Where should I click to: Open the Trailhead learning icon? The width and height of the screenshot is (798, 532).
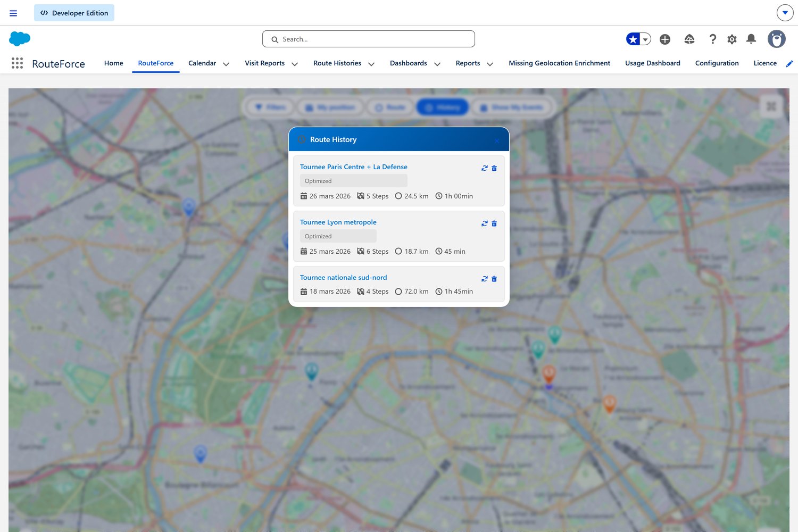click(x=689, y=39)
